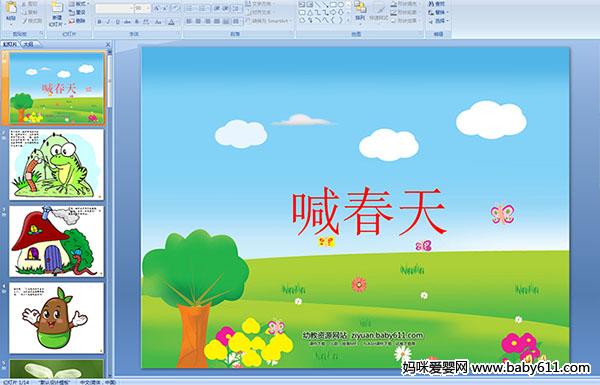600x385 pixels.
Task: Select the mushroom house slide thumbnail
Action: (x=56, y=241)
